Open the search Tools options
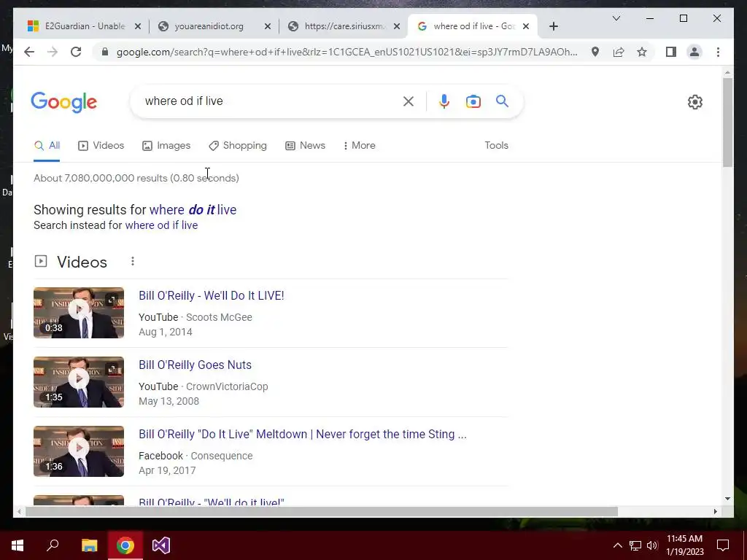747x560 pixels. (x=496, y=146)
